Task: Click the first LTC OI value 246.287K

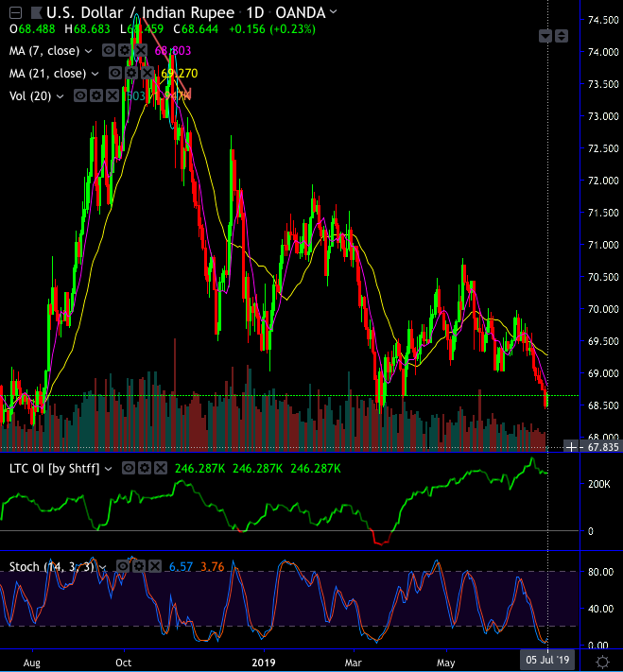Action: click(x=199, y=469)
